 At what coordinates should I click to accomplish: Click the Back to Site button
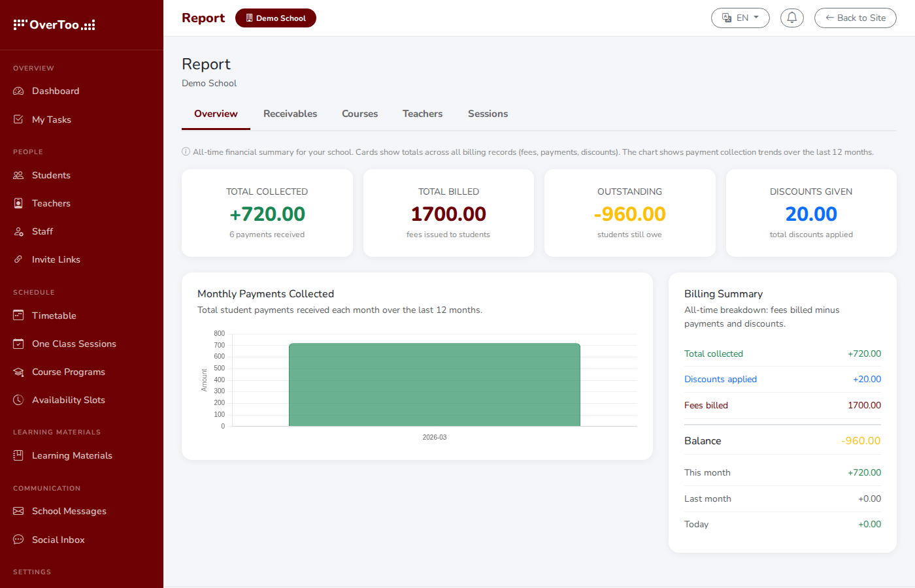click(x=855, y=18)
